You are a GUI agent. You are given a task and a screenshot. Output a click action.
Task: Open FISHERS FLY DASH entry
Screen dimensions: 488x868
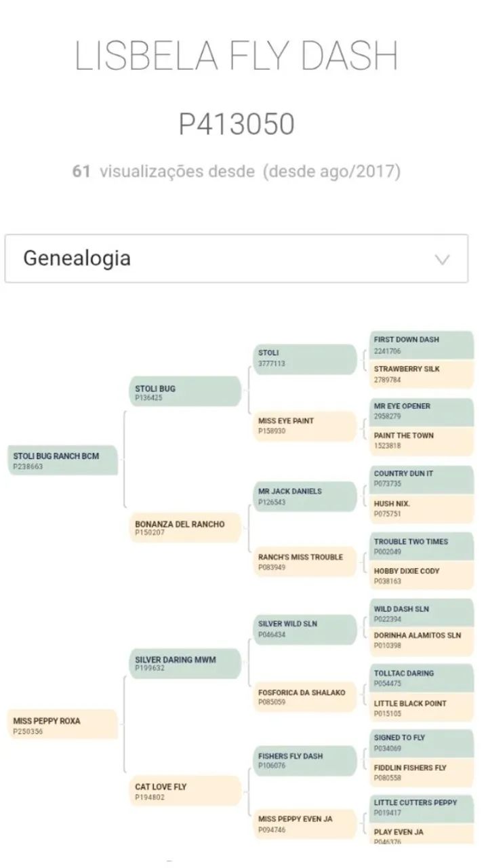(x=304, y=761)
